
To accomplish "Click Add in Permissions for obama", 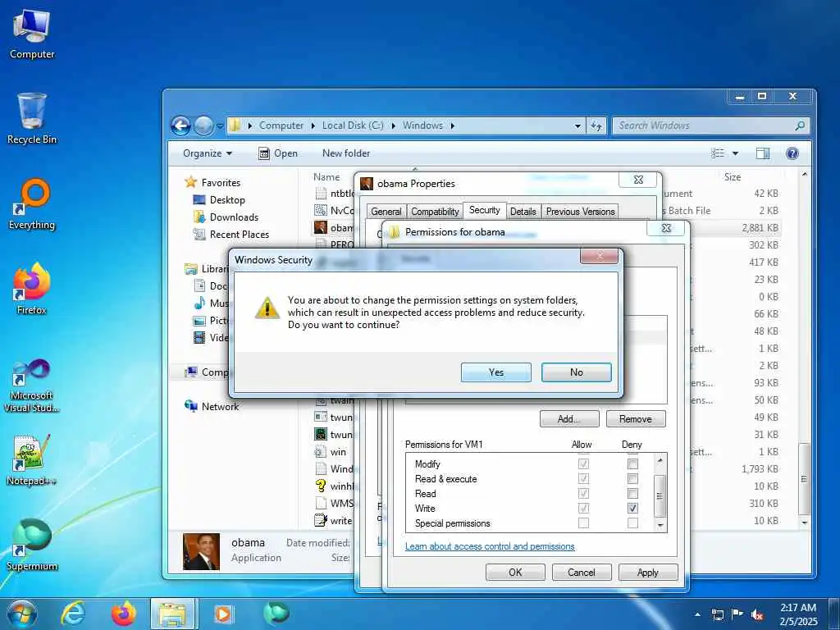I will pyautogui.click(x=569, y=419).
